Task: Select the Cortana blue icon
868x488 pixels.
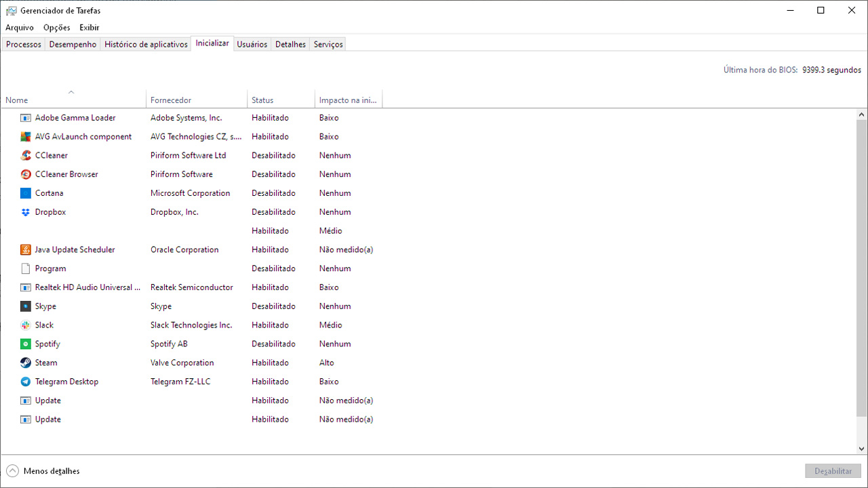Action: point(26,193)
